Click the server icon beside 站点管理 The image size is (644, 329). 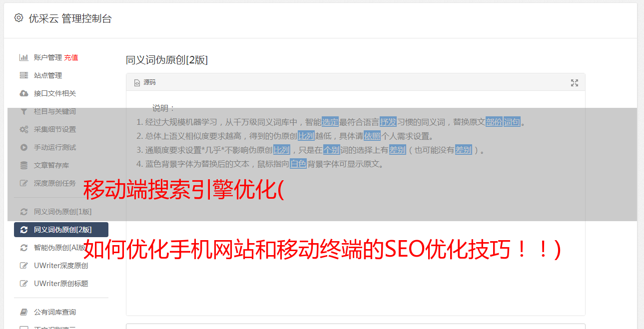coord(23,75)
